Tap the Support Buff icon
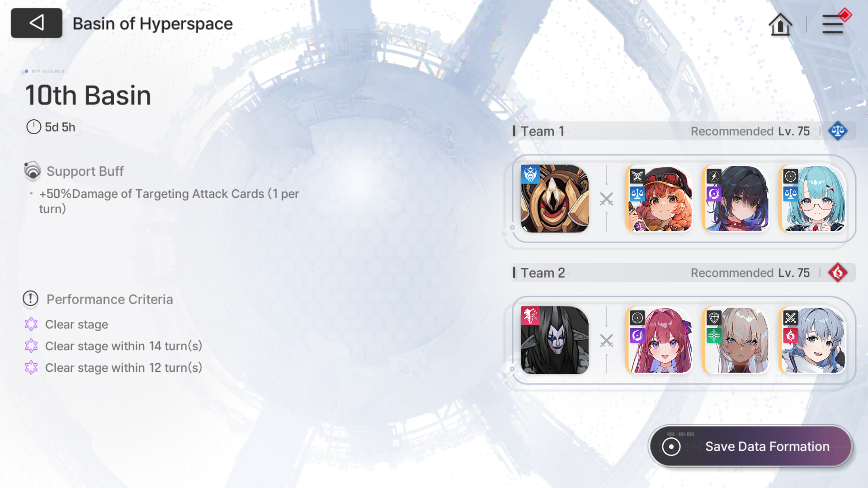This screenshot has height=488, width=868. pos(32,171)
